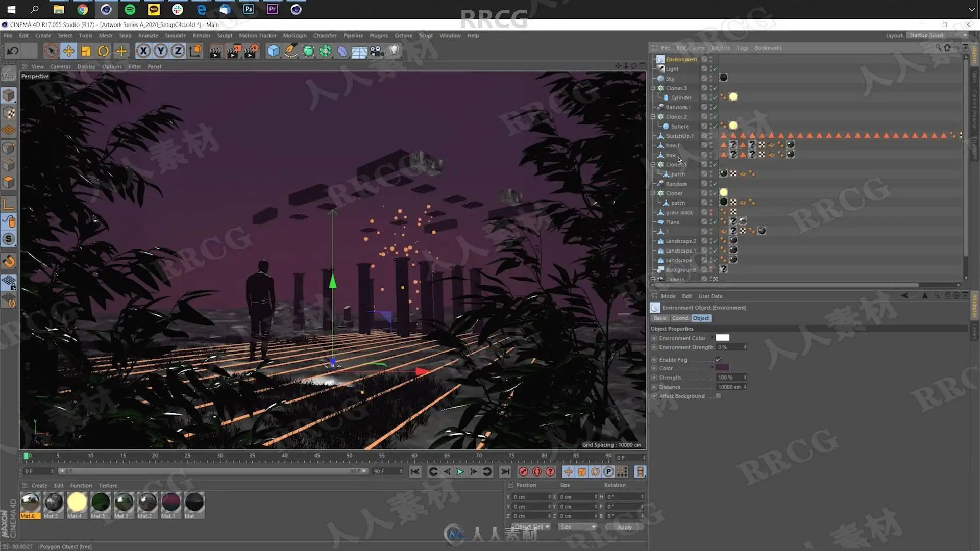Enable the Affect Background checkbox

click(x=719, y=396)
